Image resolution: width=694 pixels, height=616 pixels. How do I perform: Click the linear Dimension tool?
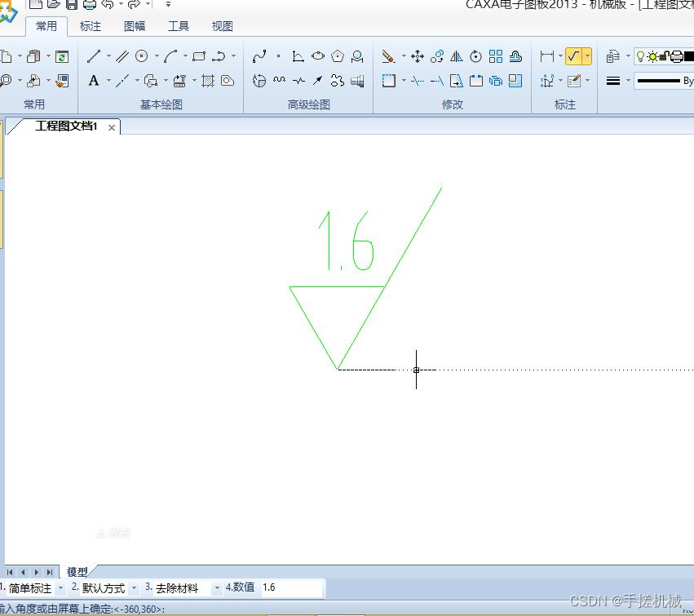[547, 56]
